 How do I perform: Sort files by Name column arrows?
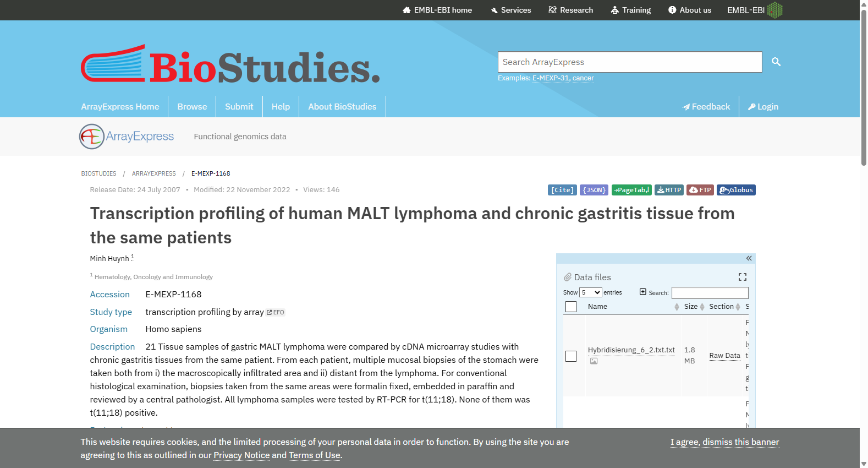point(677,307)
